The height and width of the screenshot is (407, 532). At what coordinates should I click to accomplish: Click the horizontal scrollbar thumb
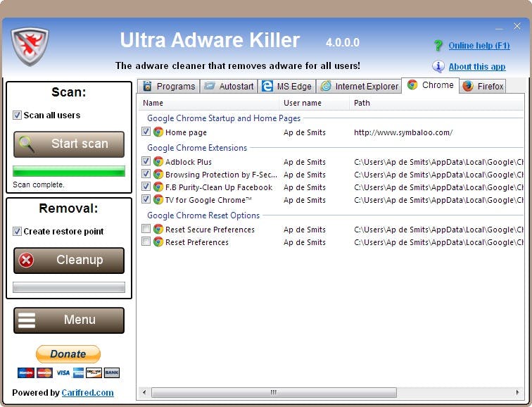click(274, 392)
